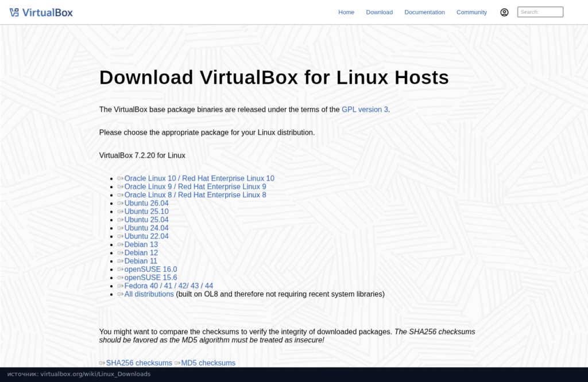The image size is (588, 382).
Task: Click the external-link icon beside SHA256 checksums
Action: click(x=102, y=363)
